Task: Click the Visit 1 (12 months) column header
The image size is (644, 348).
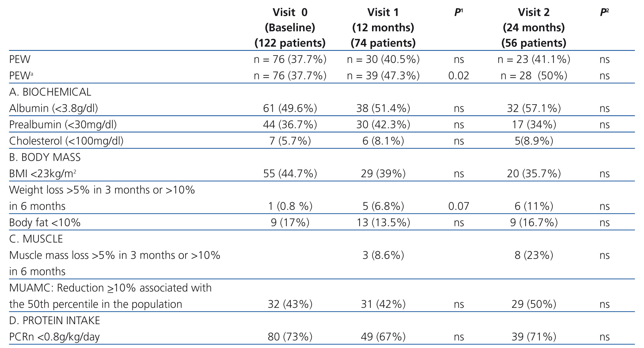Action: coord(383,28)
